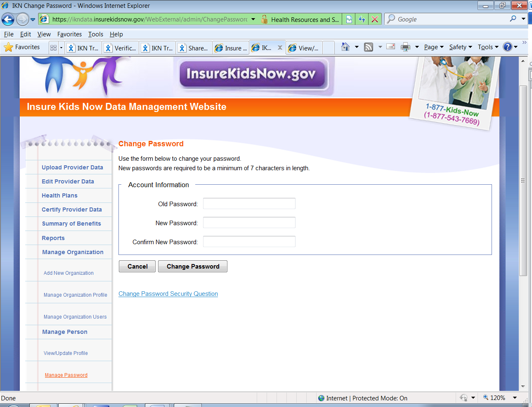Go to Health Plans section
Screen dimensions: 532x407
tap(59, 195)
